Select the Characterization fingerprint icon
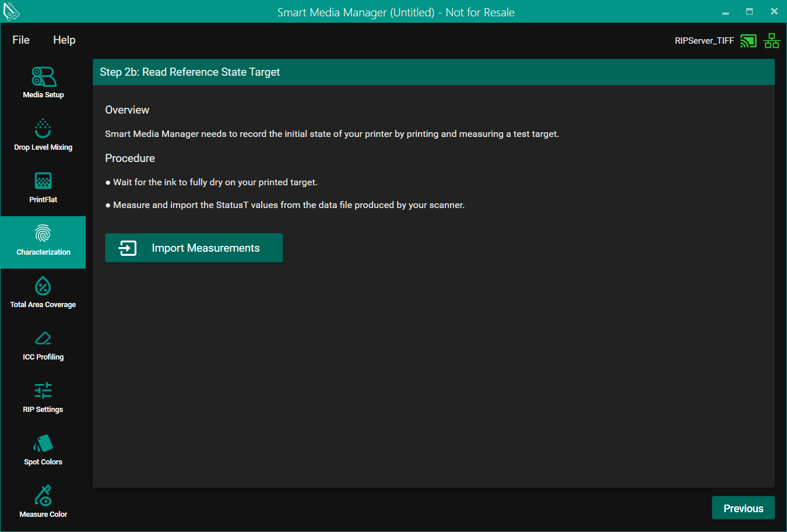The width and height of the screenshot is (787, 532). coord(43,234)
